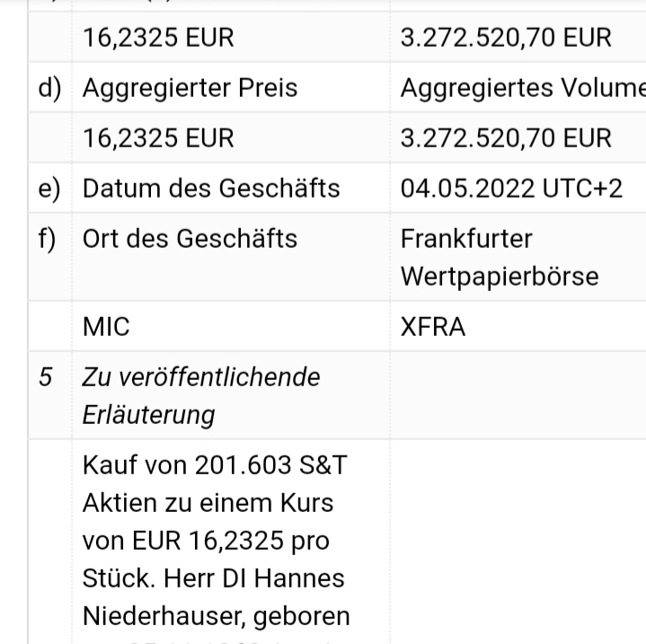The image size is (646, 644).
Task: Click the Datum des Geschäfts label
Action: point(211,189)
